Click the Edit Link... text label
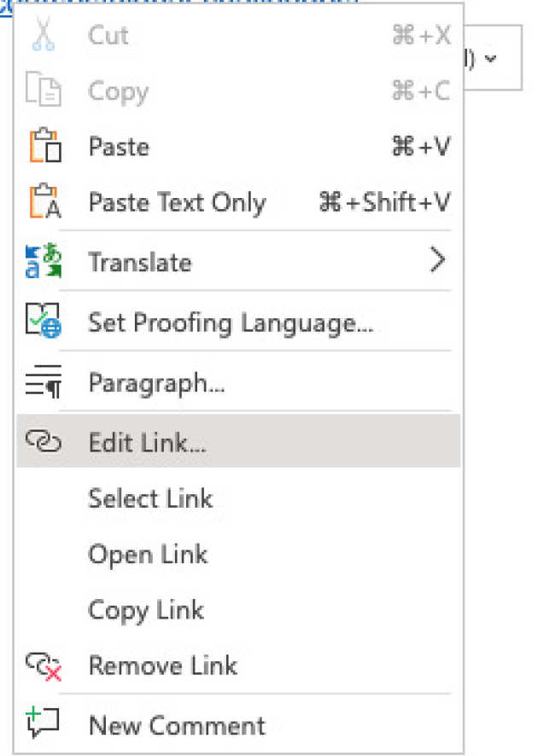Screen dimensions: 538x756 (x=147, y=442)
